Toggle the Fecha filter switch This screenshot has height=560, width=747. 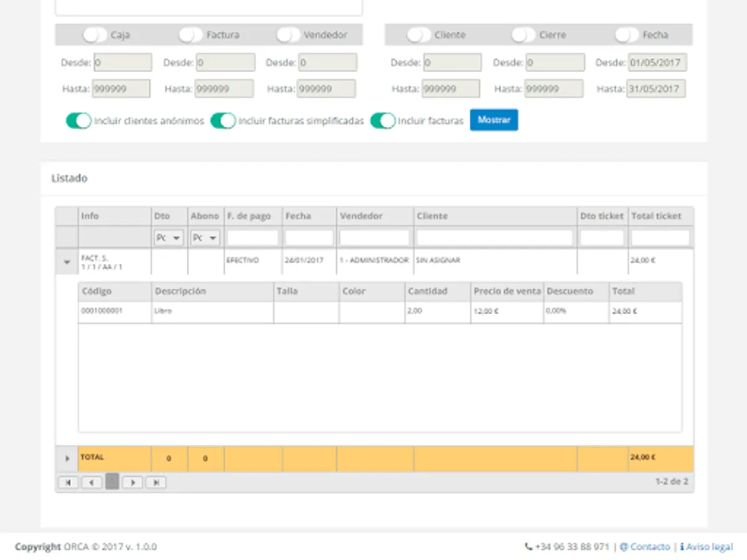627,35
